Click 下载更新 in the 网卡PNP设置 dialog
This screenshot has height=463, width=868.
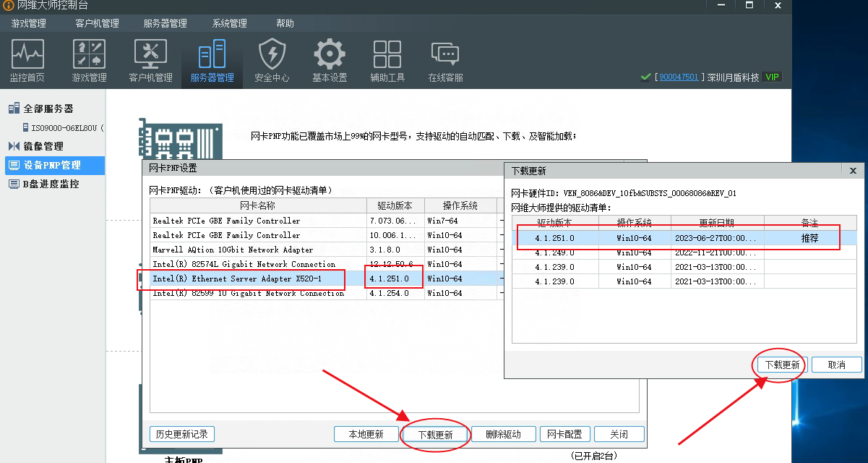click(x=435, y=435)
